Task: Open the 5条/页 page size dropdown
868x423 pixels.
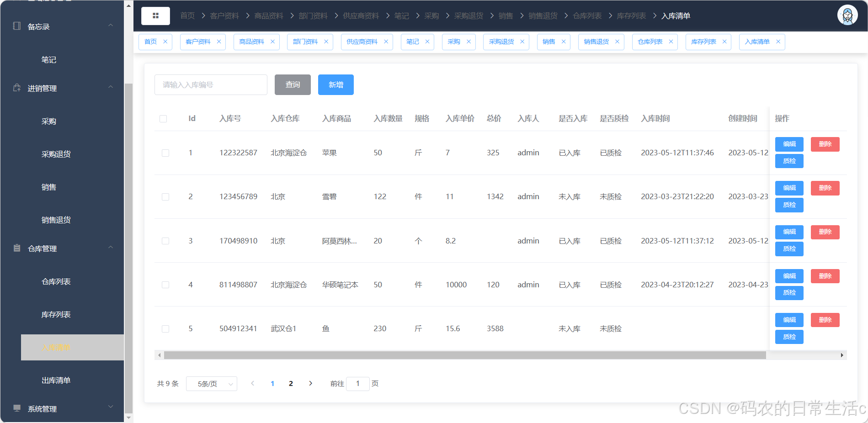Action: coord(211,384)
